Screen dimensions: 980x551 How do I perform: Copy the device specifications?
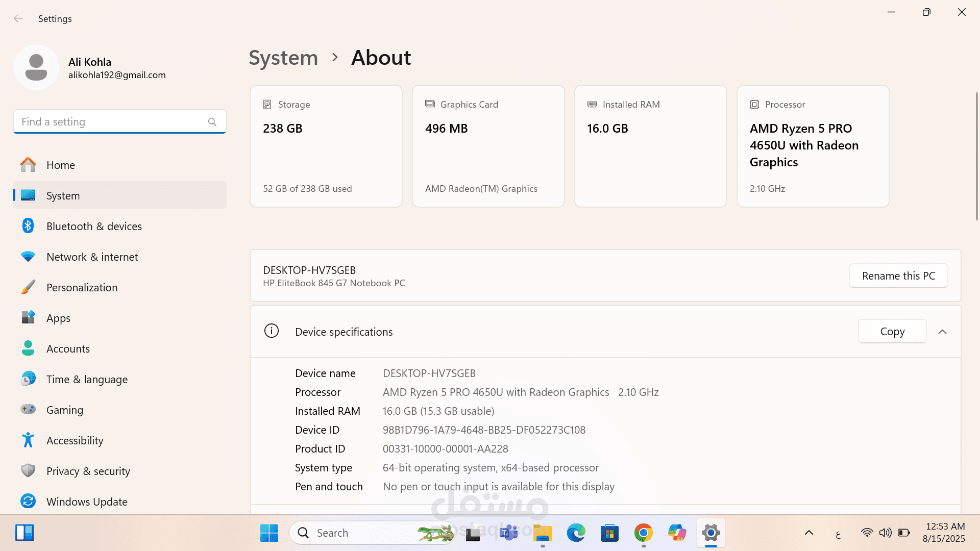[x=892, y=332]
